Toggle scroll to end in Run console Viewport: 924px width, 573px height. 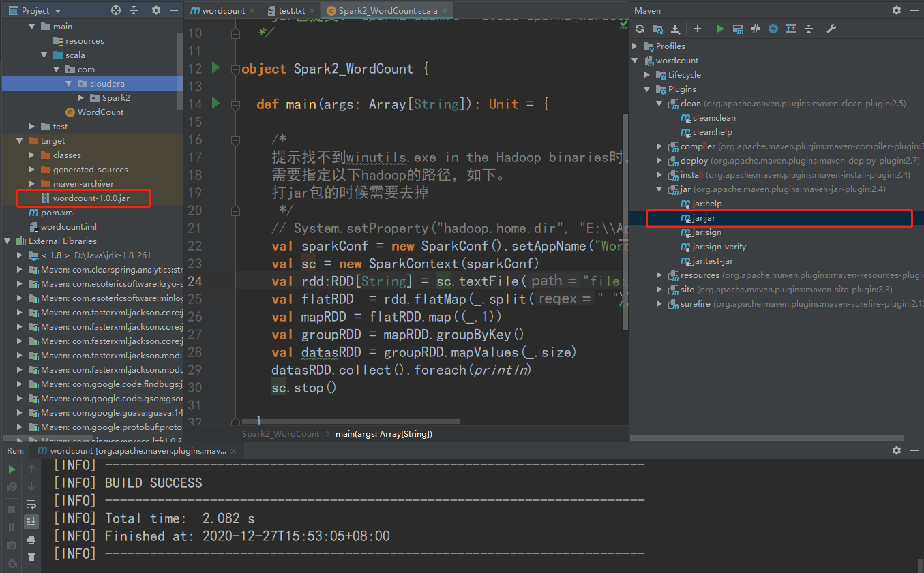coord(31,522)
